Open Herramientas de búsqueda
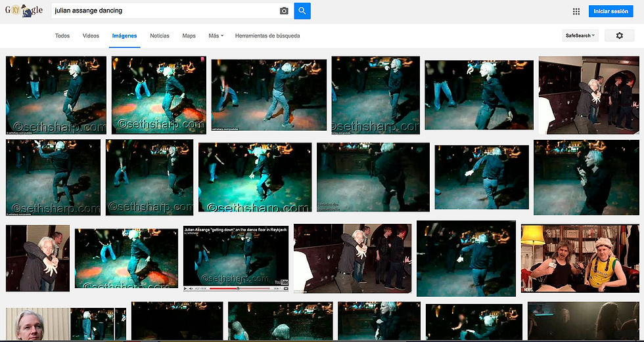644x342 pixels. pos(267,35)
